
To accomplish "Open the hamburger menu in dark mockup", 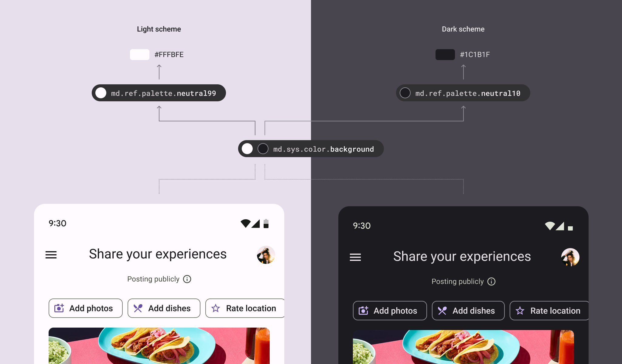I will click(355, 257).
